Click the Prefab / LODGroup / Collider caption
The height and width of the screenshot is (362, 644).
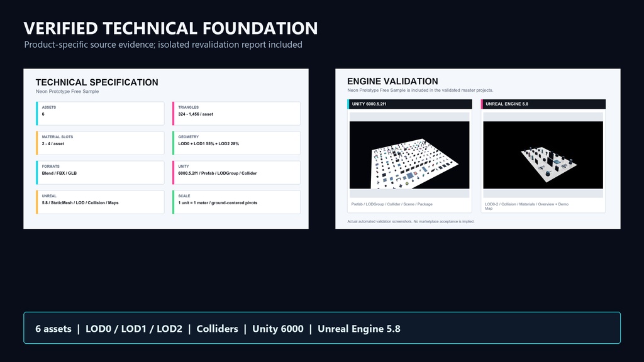[392, 204]
